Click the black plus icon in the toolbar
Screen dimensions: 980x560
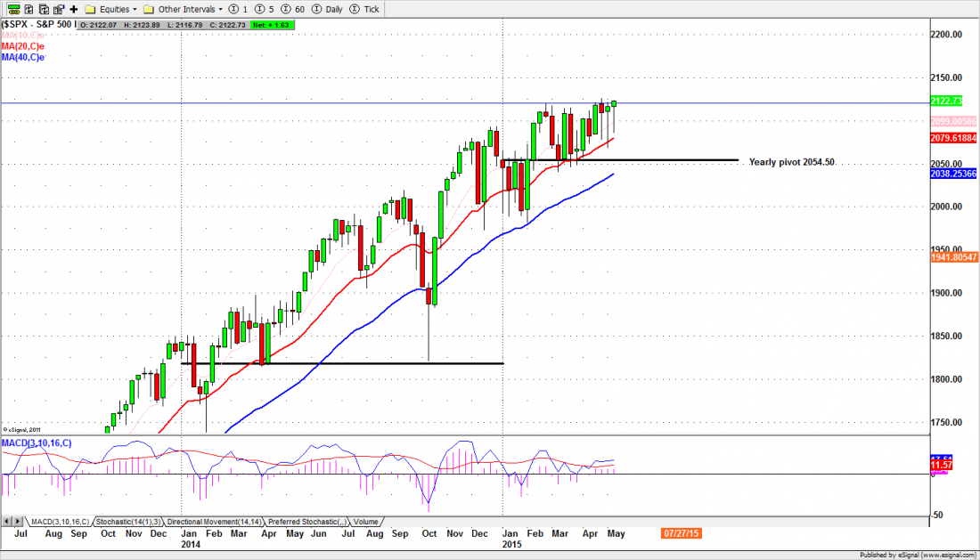(x=74, y=8)
